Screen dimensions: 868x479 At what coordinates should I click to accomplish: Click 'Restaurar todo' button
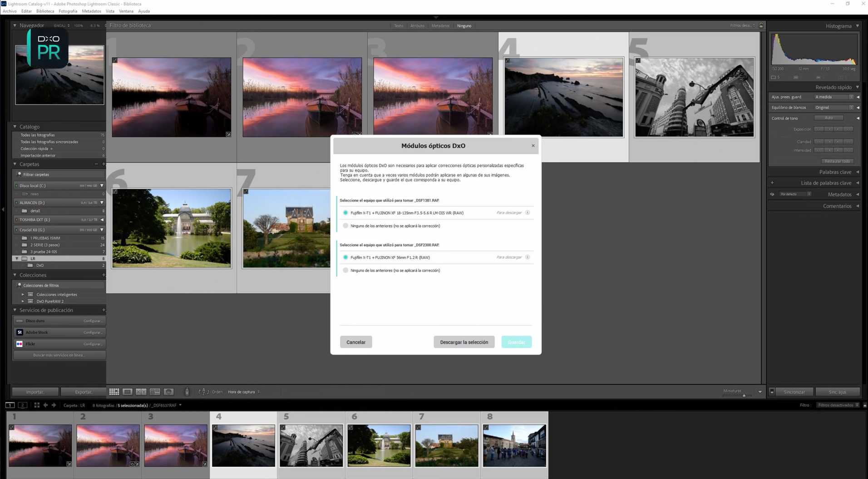click(x=837, y=161)
